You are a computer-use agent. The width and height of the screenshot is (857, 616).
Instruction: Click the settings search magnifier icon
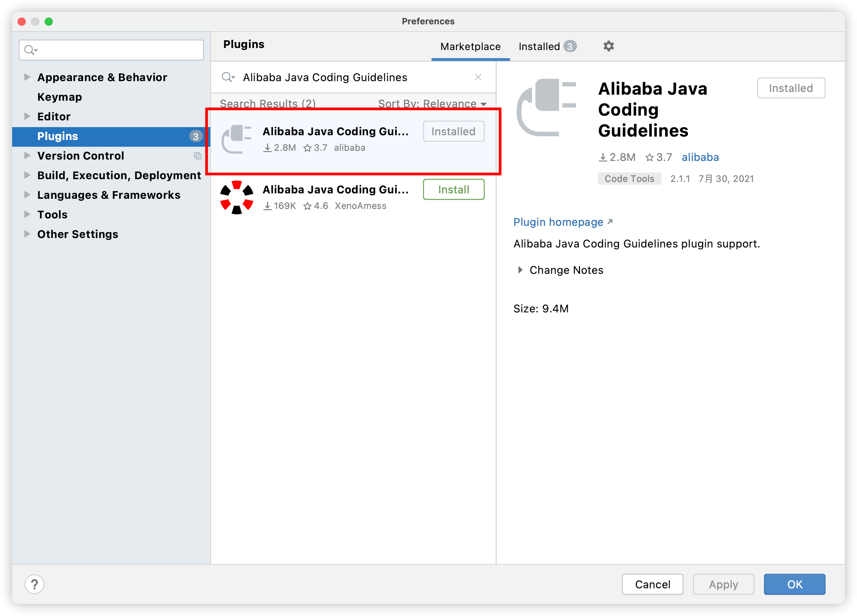30,49
